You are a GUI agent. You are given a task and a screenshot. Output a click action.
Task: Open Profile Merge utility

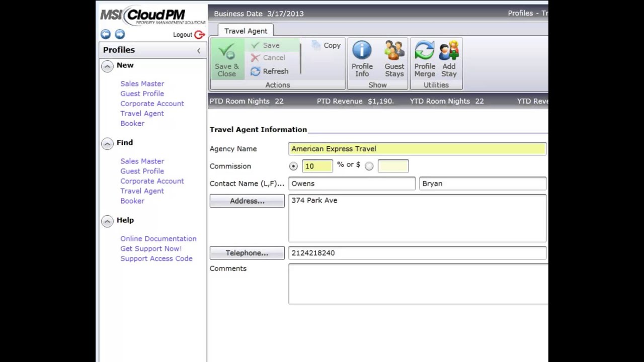425,59
